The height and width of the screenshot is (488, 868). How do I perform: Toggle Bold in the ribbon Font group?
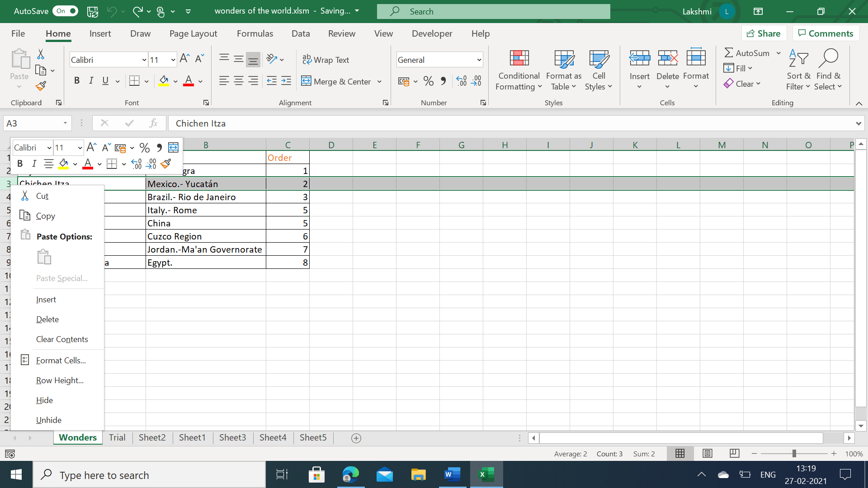point(76,81)
